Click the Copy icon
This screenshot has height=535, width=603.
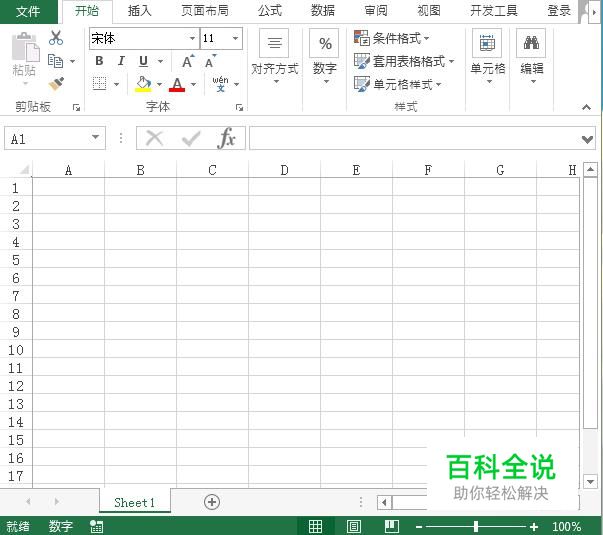56,61
